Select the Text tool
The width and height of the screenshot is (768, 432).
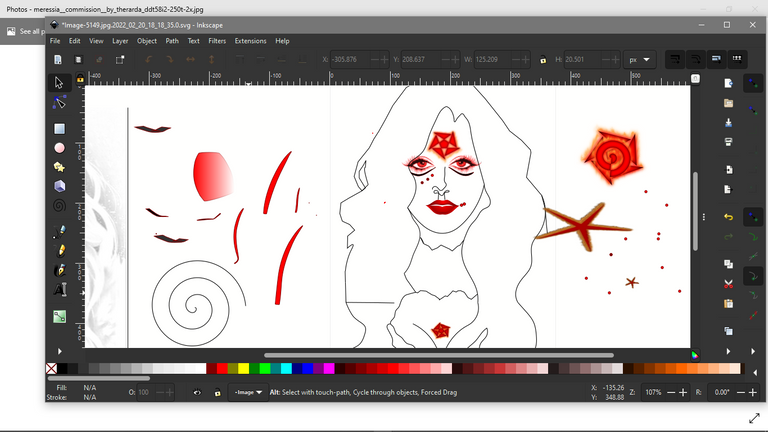(x=59, y=289)
